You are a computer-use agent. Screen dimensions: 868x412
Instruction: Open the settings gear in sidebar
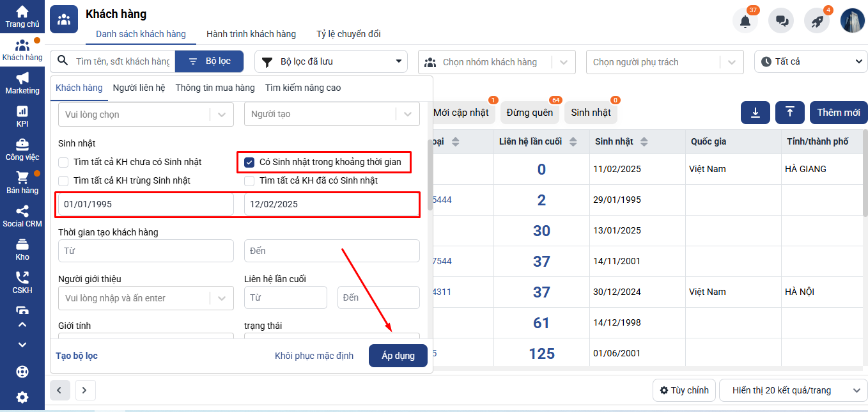(22, 397)
